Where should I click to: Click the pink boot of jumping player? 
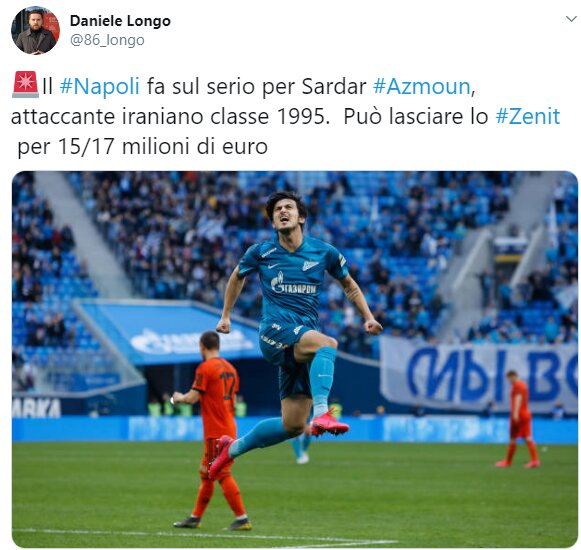click(329, 423)
